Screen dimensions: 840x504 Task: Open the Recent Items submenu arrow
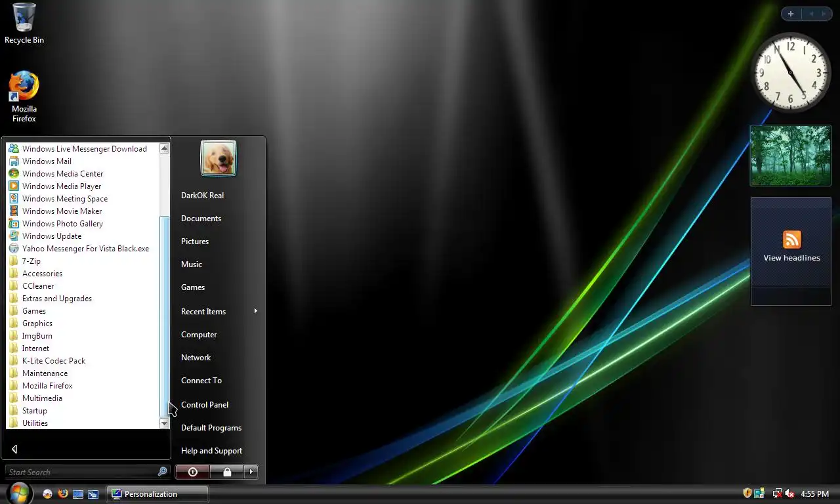[256, 311]
